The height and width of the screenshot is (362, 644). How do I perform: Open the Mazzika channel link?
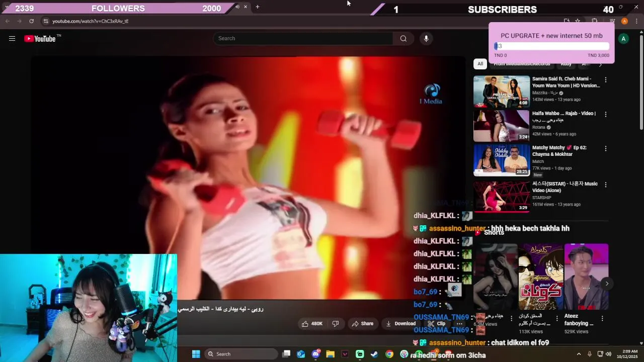pos(545,93)
